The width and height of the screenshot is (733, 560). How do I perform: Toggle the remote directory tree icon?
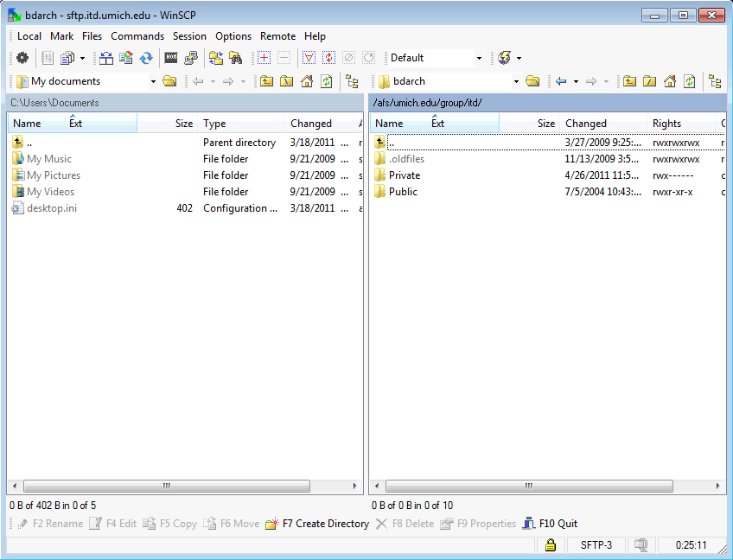pyautogui.click(x=715, y=81)
